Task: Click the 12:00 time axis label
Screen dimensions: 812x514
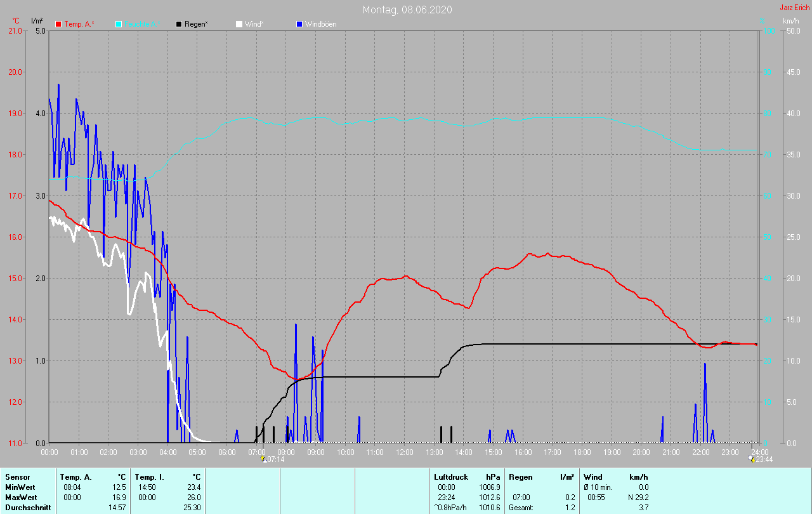Action: [x=404, y=452]
